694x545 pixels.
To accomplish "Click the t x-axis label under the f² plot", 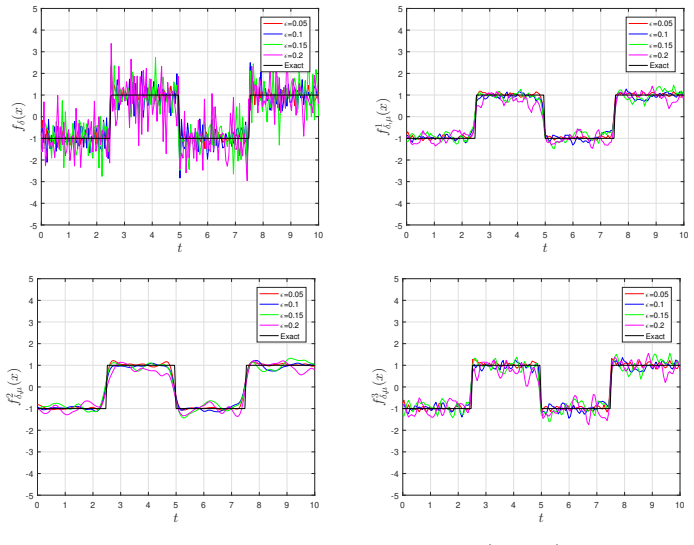I will (x=176, y=518).
